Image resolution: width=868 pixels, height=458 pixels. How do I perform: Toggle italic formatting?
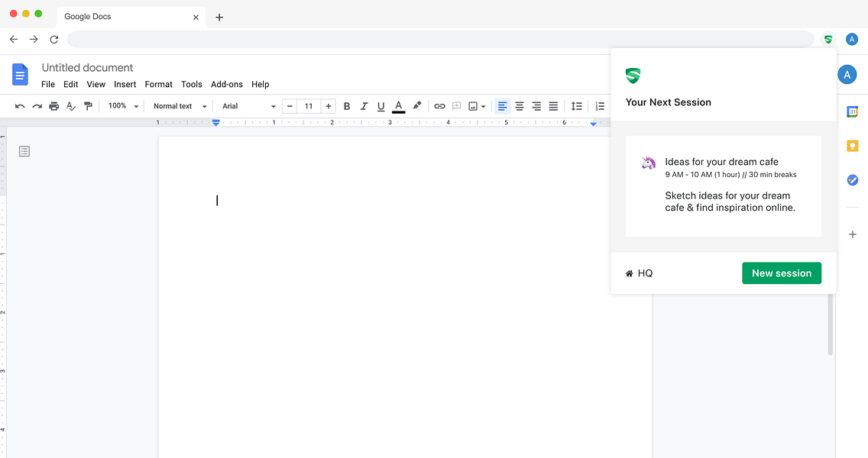364,106
